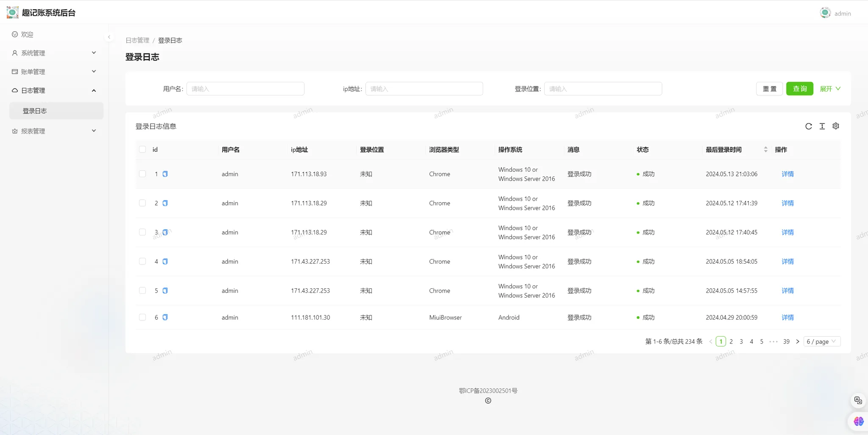Expand more filters with 展开
The width and height of the screenshot is (868, 435).
pyautogui.click(x=830, y=89)
